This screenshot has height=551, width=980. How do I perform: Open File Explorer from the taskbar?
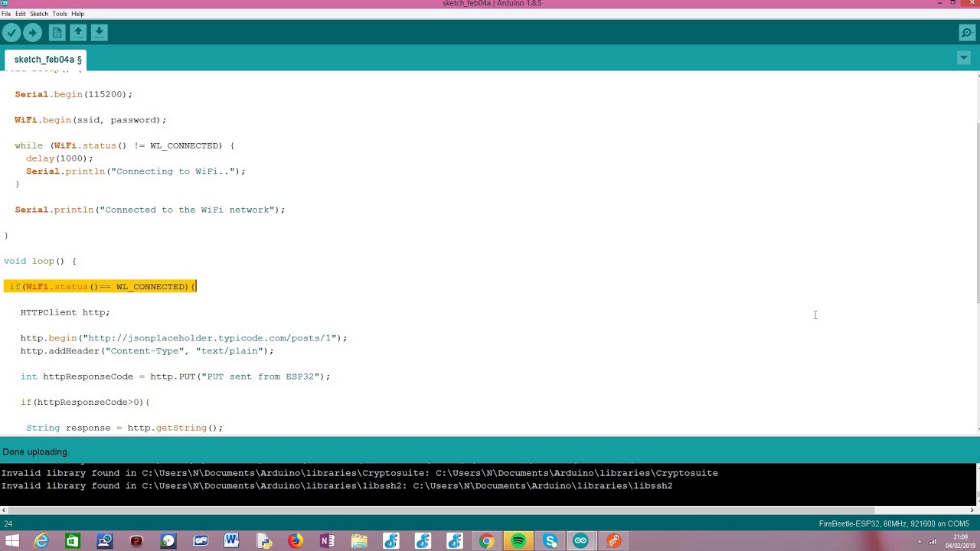(359, 541)
